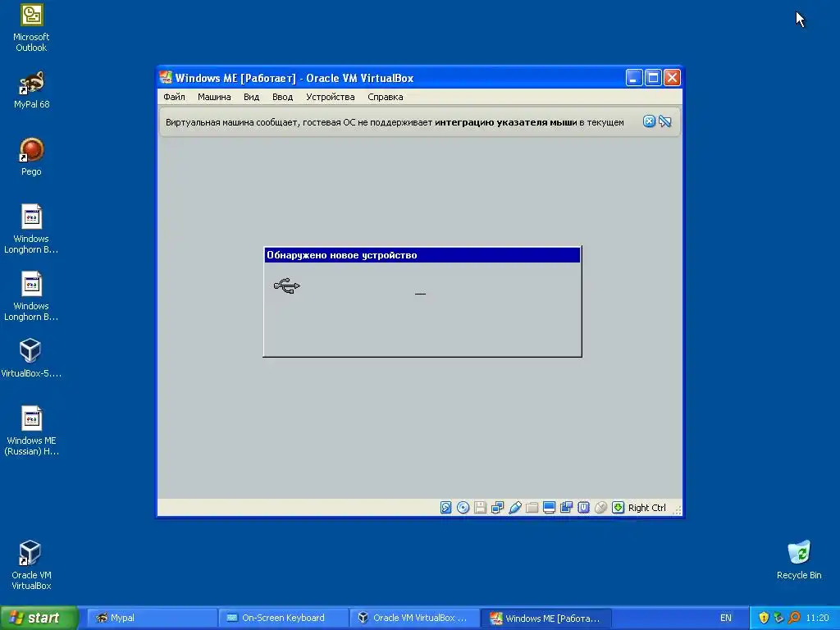Click the USB symbol in new device dialog
The height and width of the screenshot is (630, 840).
click(x=286, y=285)
